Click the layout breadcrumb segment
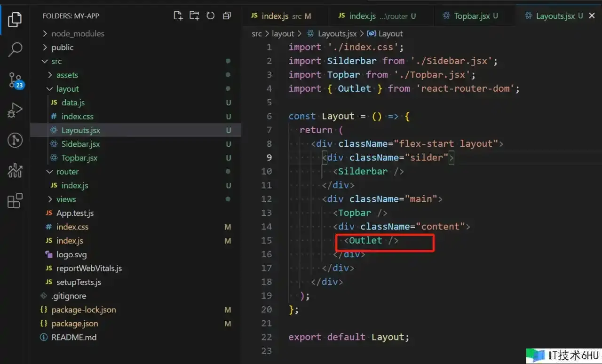This screenshot has width=602, height=364. (x=283, y=34)
